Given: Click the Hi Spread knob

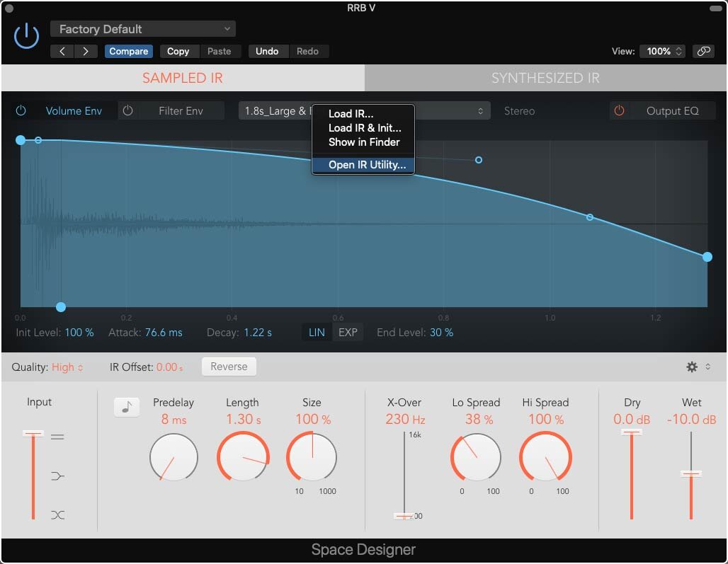Looking at the screenshot, I should [x=545, y=457].
